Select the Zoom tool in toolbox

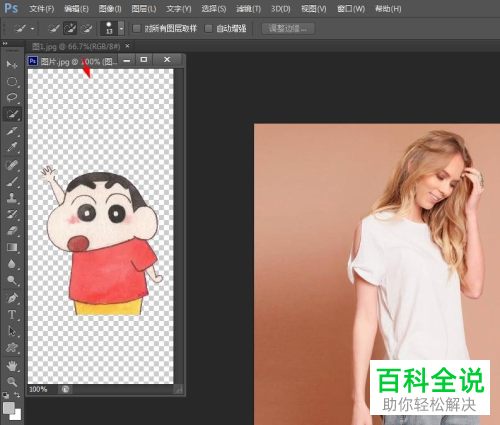[x=12, y=382]
